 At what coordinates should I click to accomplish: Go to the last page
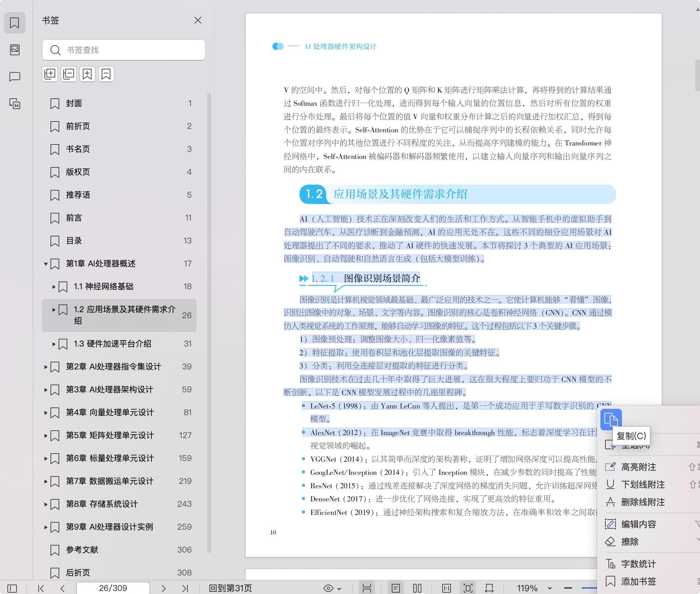pyautogui.click(x=185, y=588)
